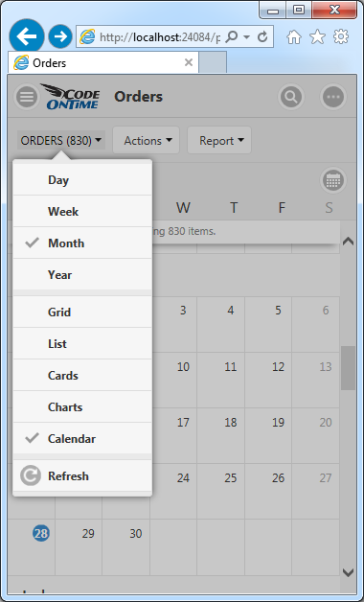The width and height of the screenshot is (364, 602).
Task: Open the more options ellipsis icon
Action: point(333,97)
